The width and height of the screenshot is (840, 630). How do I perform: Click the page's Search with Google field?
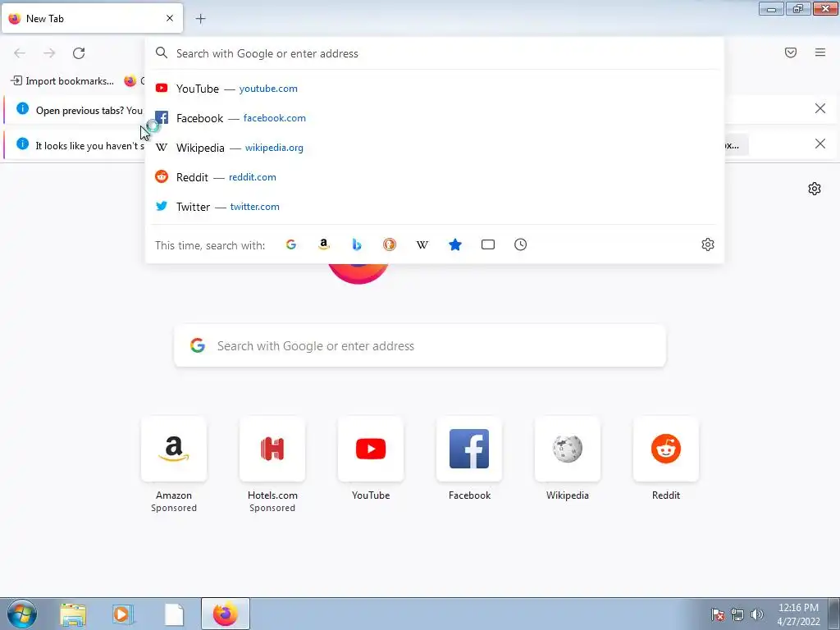[x=420, y=345]
